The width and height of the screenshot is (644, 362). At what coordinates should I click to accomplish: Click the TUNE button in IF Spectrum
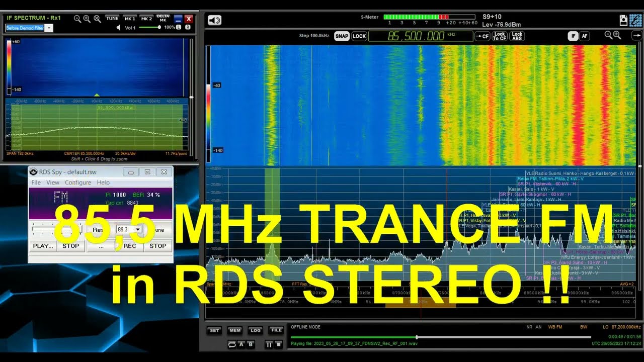[x=112, y=18]
